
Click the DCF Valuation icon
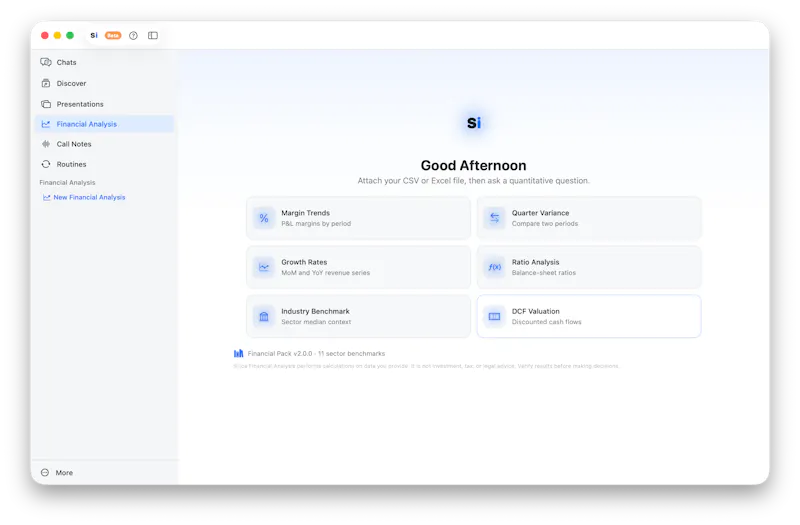coord(494,316)
